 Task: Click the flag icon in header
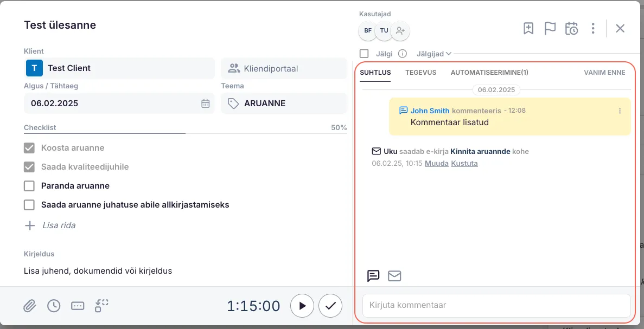tap(550, 28)
